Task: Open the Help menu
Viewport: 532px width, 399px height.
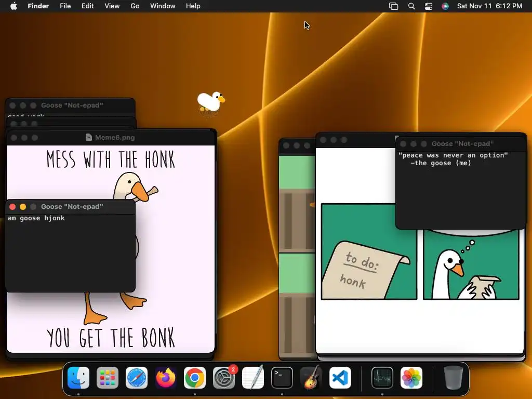Action: 193,6
